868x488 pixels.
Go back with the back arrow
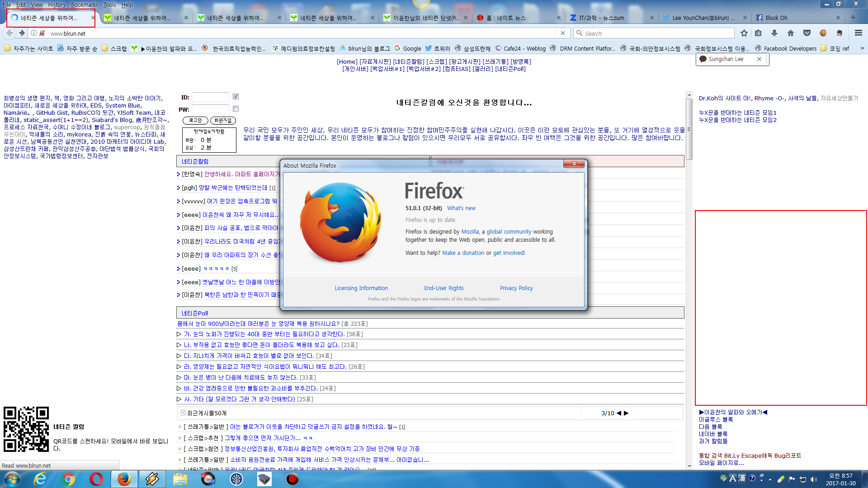click(9, 33)
